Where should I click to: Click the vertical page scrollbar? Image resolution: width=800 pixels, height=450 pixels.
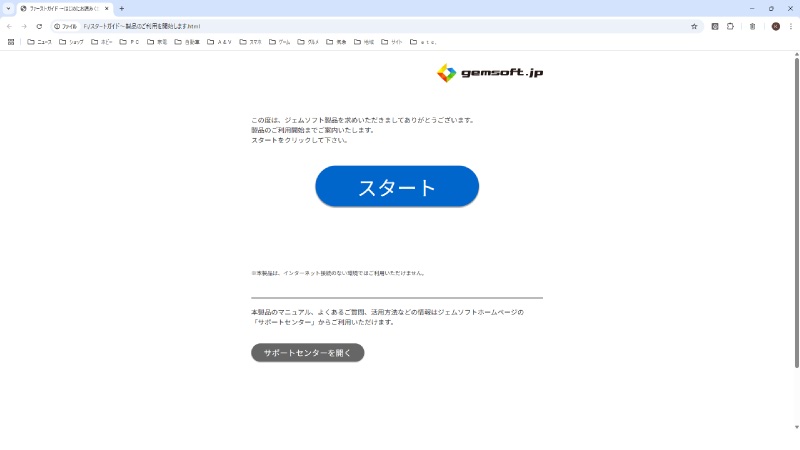(796, 200)
